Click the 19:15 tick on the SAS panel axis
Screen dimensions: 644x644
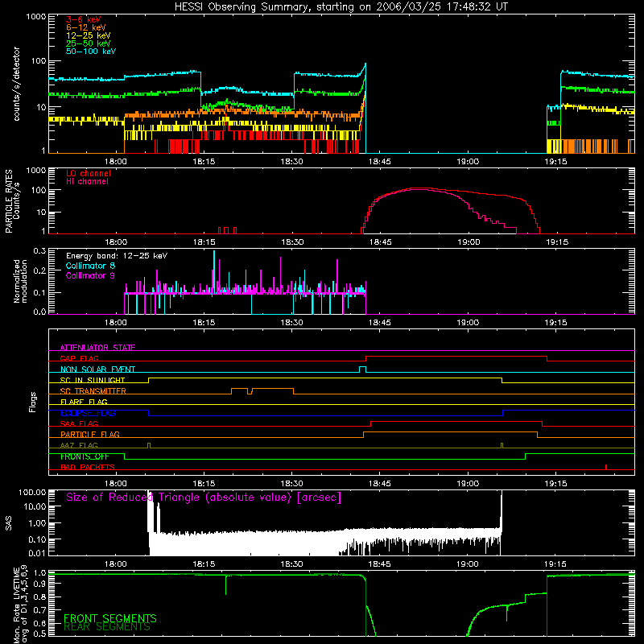pos(555,564)
